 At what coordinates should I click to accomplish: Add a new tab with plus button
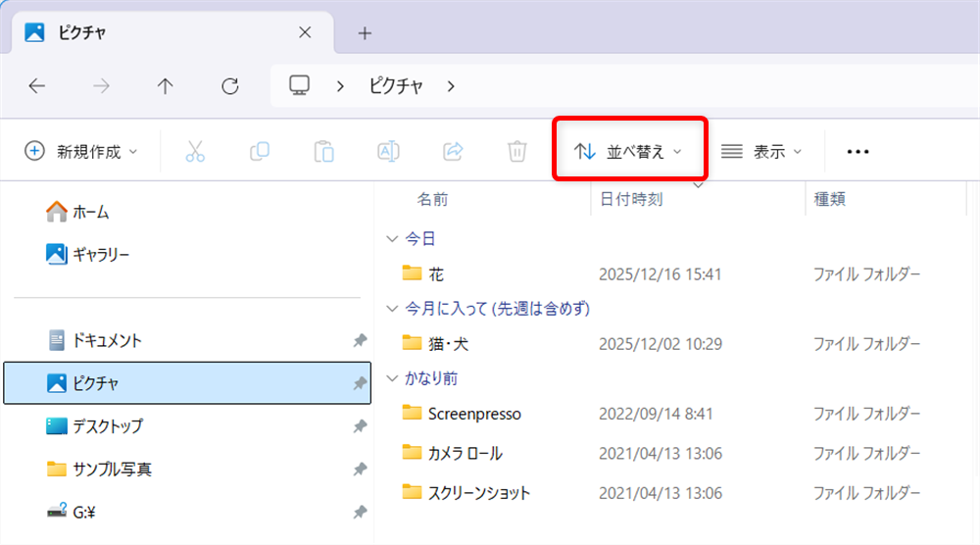point(365,33)
